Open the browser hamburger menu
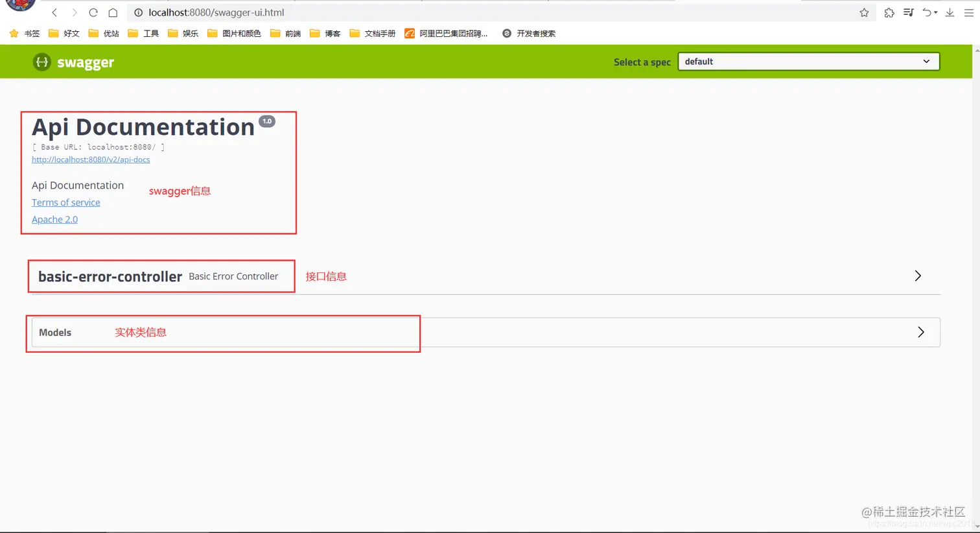The height and width of the screenshot is (533, 980). (x=969, y=12)
